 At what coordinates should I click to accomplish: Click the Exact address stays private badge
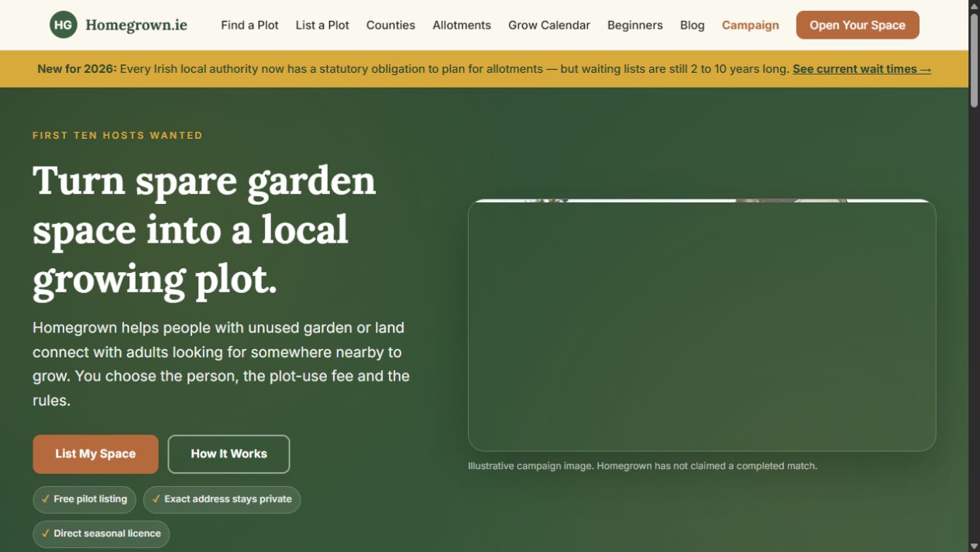(x=222, y=499)
